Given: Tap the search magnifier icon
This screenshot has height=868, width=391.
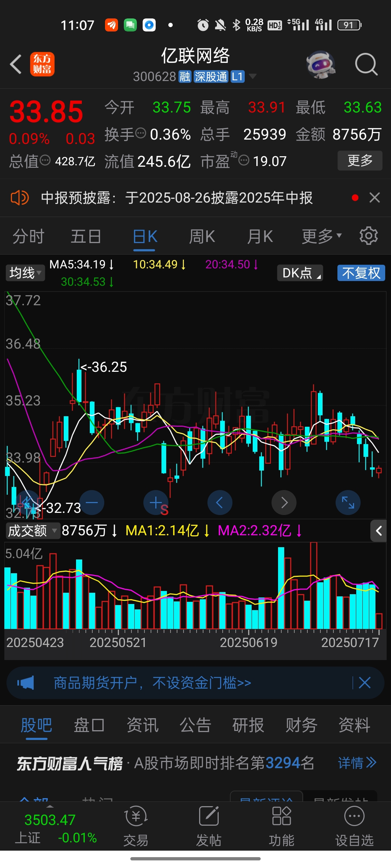Looking at the screenshot, I should [366, 64].
